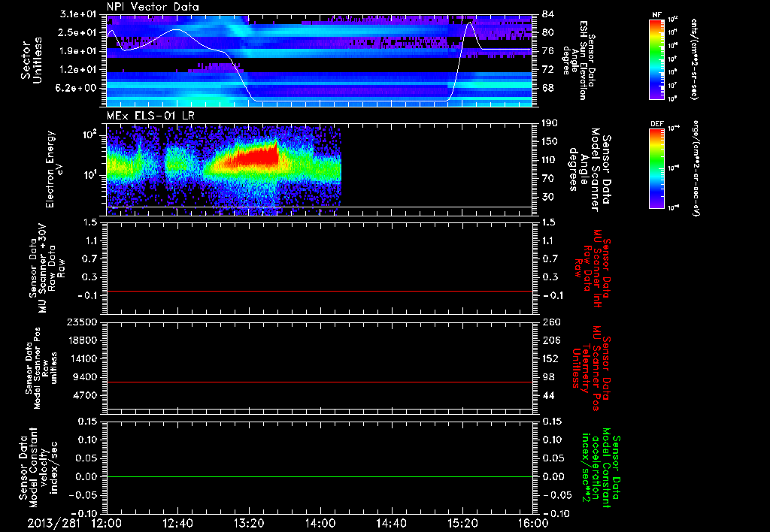Click the 260 telemetry tick value

pyautogui.click(x=551, y=322)
